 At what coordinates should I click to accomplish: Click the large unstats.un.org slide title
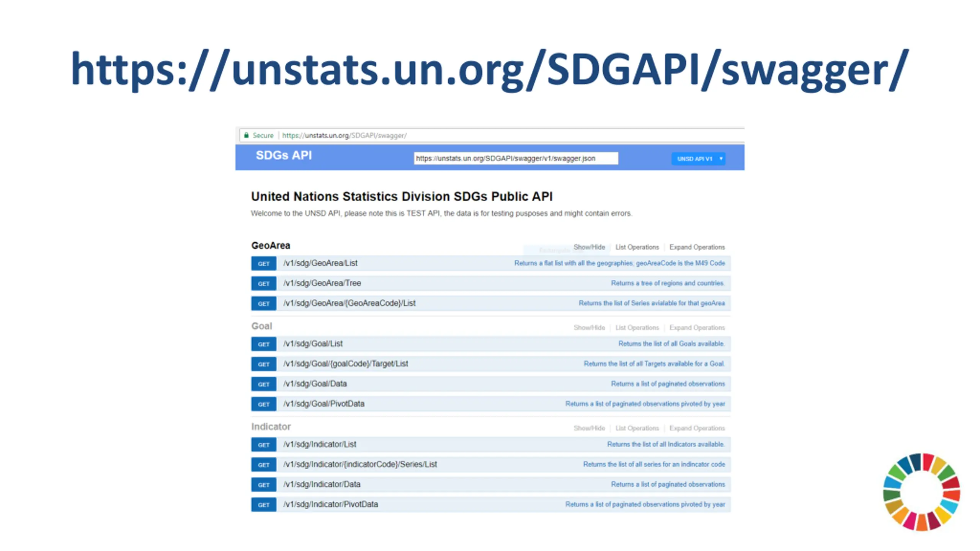tap(490, 70)
